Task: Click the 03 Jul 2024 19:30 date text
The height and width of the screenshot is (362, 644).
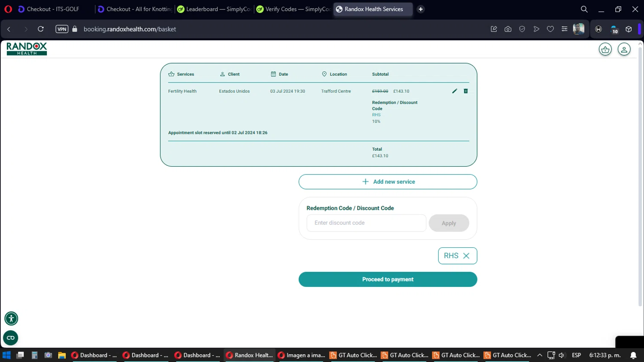Action: click(x=287, y=91)
